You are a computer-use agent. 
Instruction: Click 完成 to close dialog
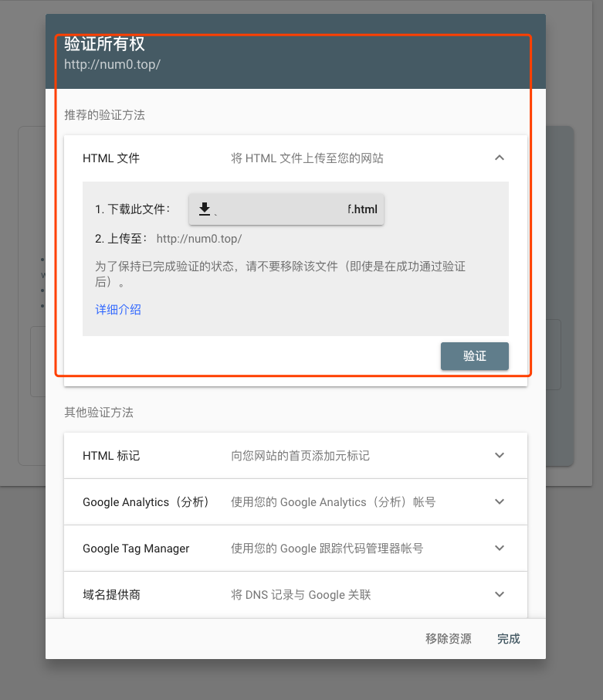(x=509, y=639)
